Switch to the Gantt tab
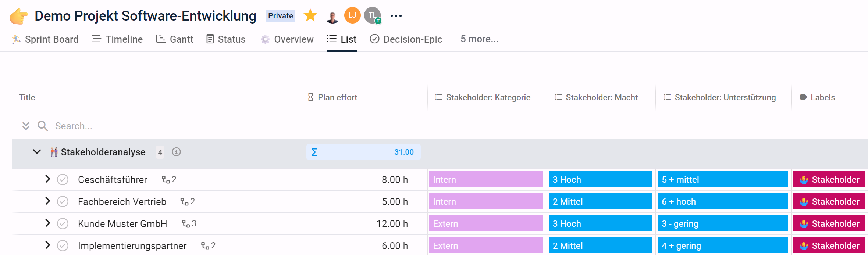The height and width of the screenshot is (255, 868). click(175, 39)
